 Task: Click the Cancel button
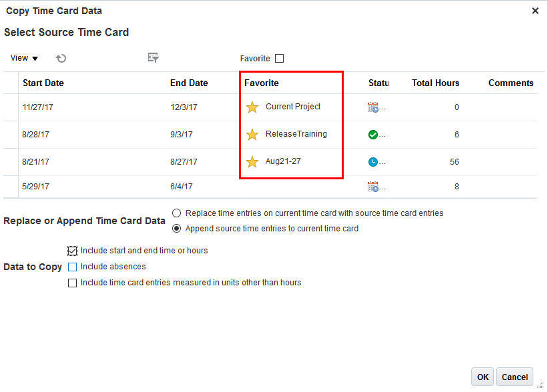point(514,377)
